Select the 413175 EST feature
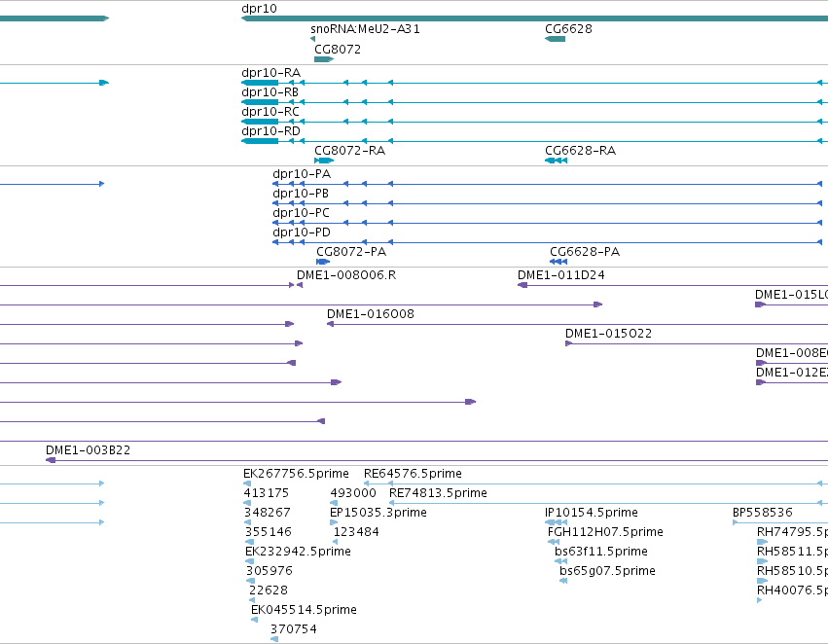 [246, 503]
